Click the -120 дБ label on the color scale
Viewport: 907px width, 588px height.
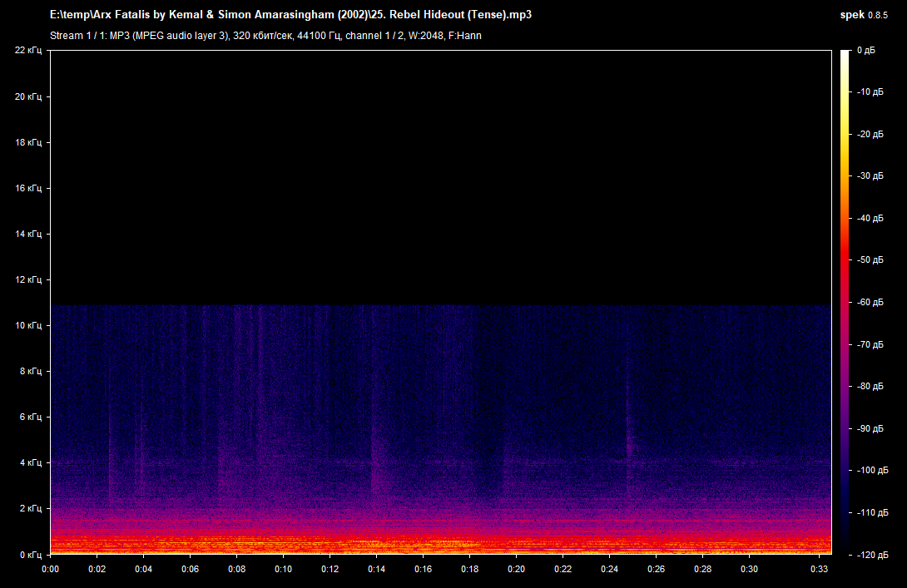click(x=872, y=555)
